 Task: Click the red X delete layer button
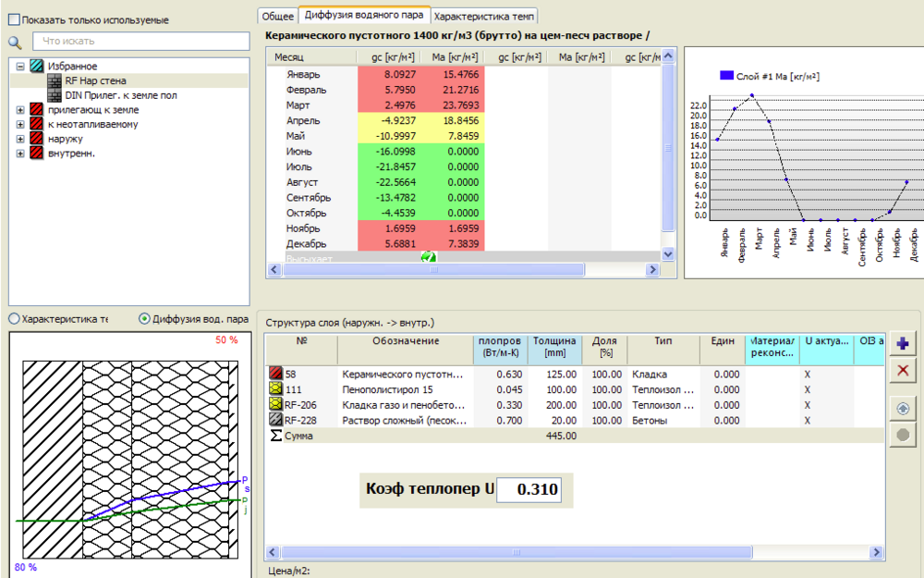[x=903, y=370]
